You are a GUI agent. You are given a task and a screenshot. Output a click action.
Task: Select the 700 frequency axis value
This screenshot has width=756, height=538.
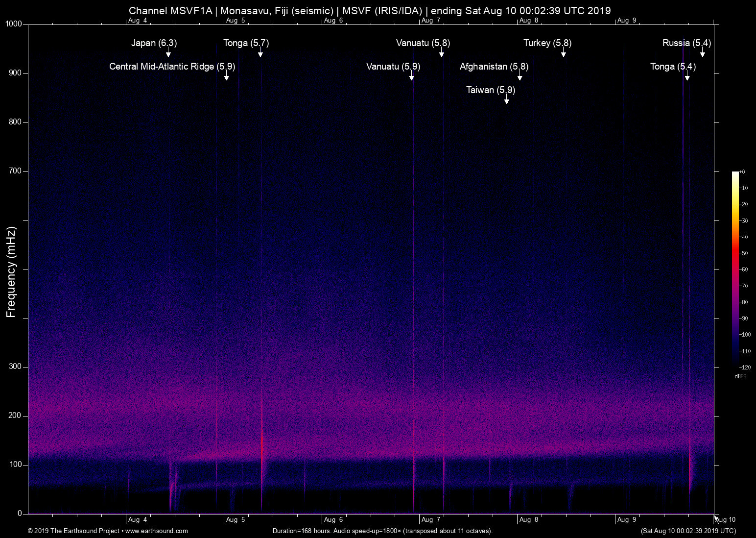[x=16, y=171]
